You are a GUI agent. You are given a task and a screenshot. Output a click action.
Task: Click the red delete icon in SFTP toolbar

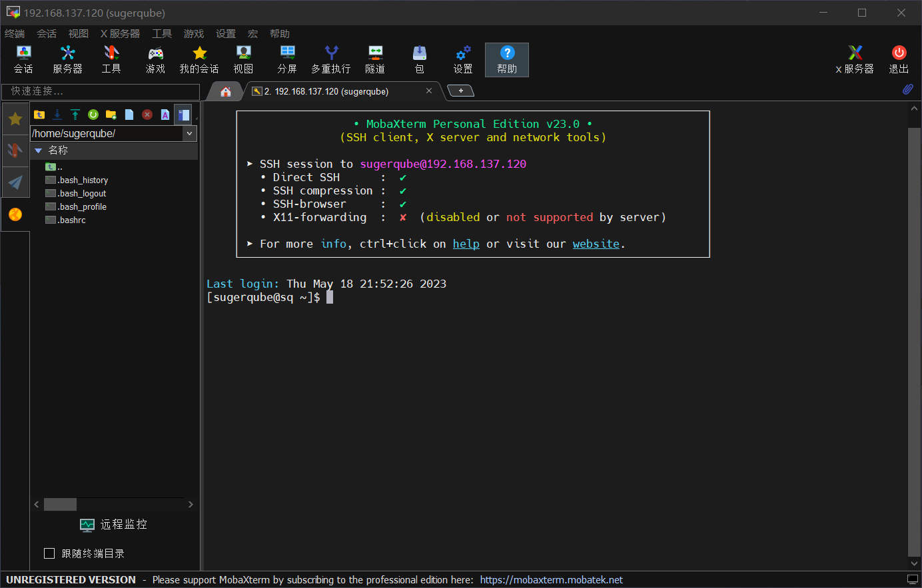point(147,115)
